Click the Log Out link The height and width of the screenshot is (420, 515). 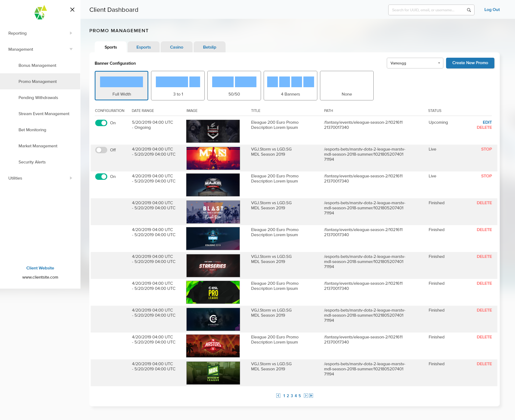pos(492,10)
